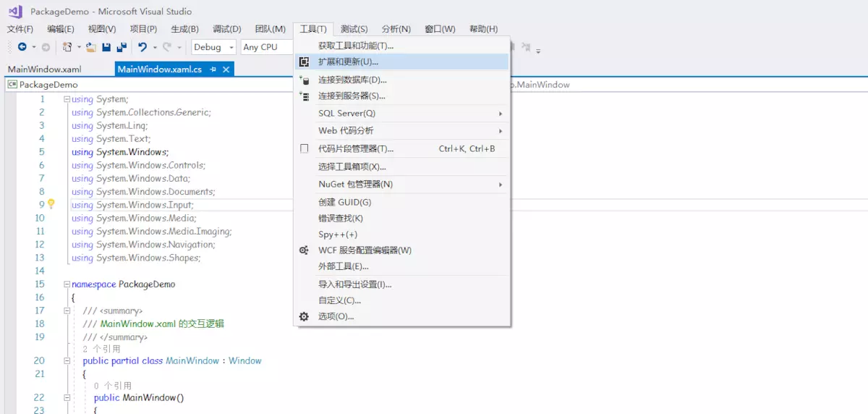
Task: Click the Connect to Server icon
Action: (305, 96)
